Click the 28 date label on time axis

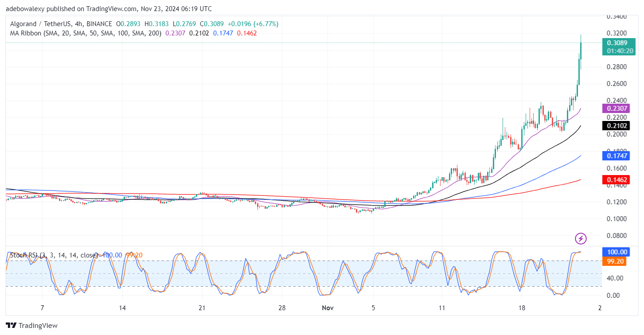pyautogui.click(x=282, y=308)
